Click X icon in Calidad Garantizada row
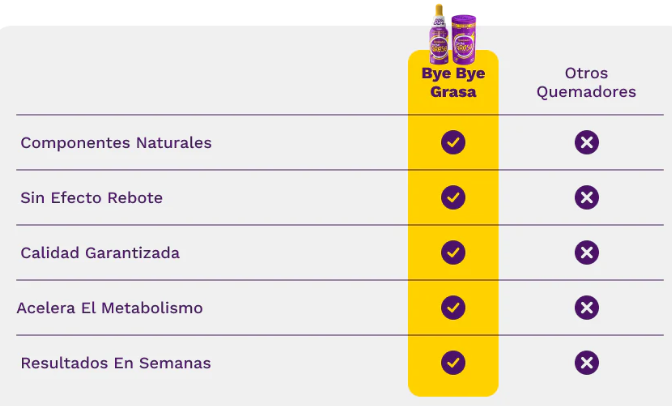Screen dimensions: 672x406 pos(587,253)
